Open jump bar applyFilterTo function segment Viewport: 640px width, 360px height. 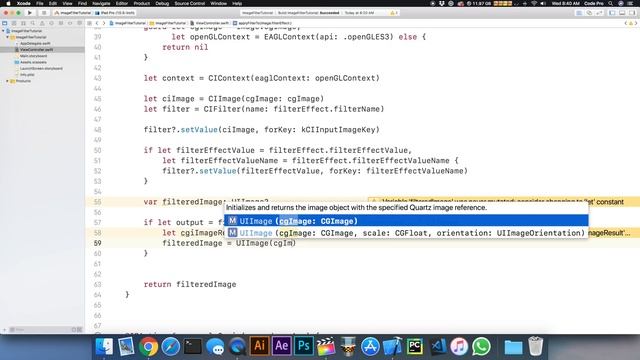click(262, 23)
